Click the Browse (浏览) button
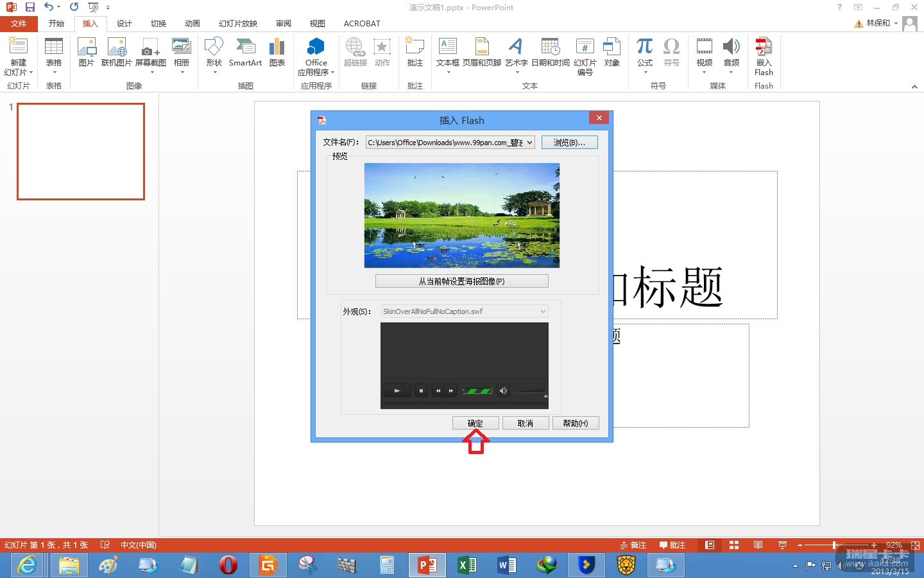Screen dimensions: 924x578 click(569, 143)
